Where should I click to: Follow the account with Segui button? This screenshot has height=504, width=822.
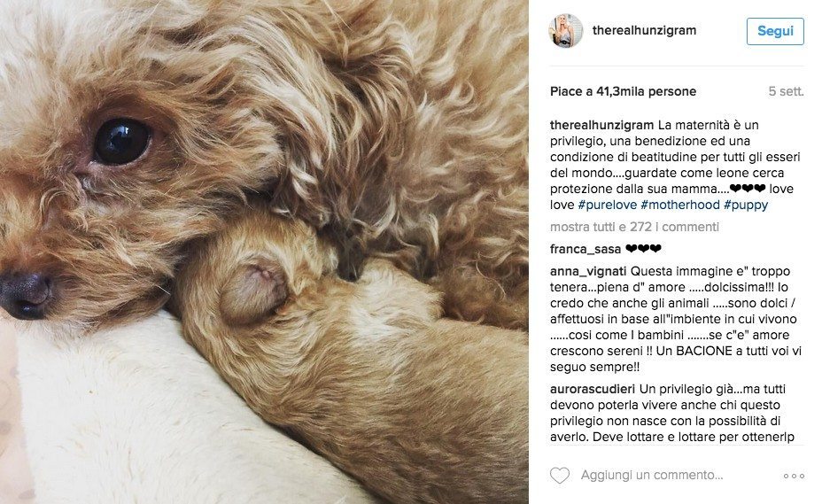point(775,31)
